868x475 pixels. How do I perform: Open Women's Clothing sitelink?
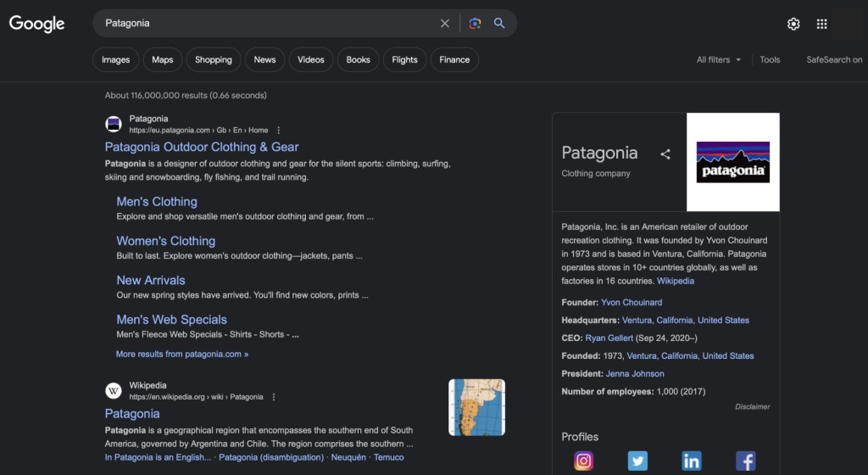[165, 241]
